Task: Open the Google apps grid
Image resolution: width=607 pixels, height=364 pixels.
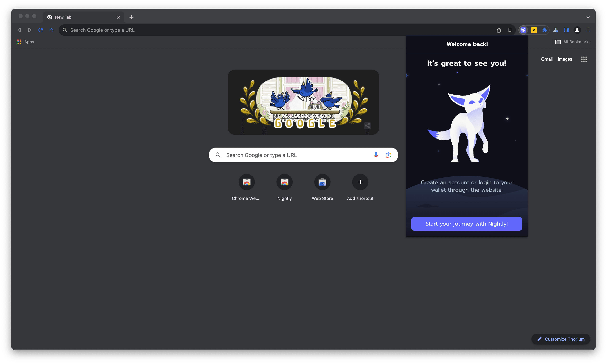Action: tap(584, 59)
